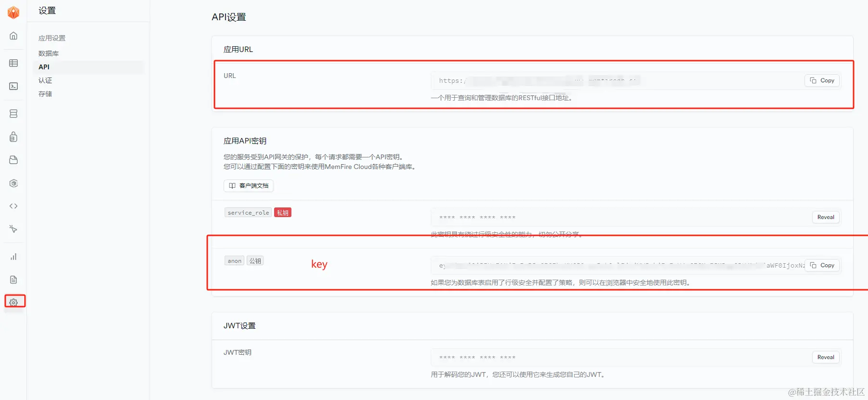Open the Settings gear sidebar icon
The height and width of the screenshot is (400, 868).
coord(13,302)
